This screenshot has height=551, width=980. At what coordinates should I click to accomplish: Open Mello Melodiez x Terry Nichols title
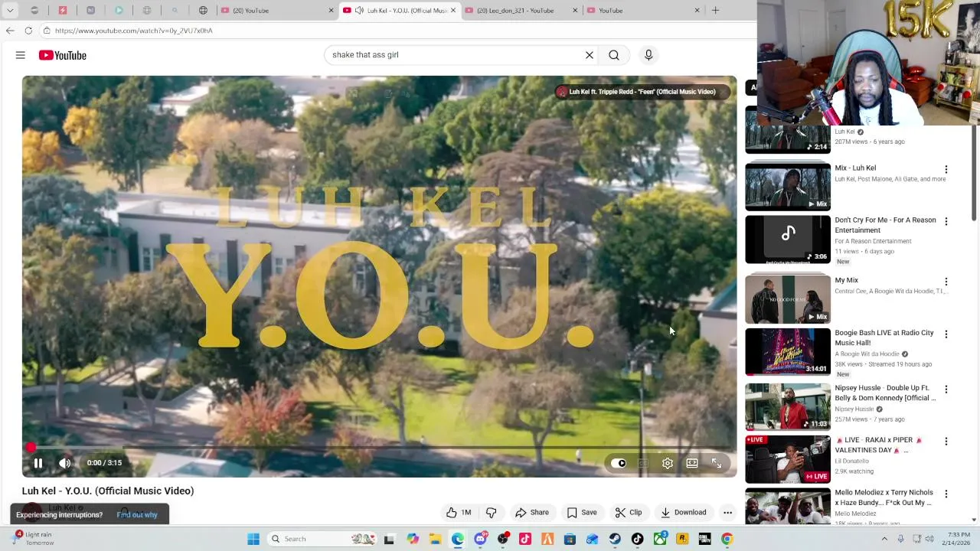[x=884, y=497]
